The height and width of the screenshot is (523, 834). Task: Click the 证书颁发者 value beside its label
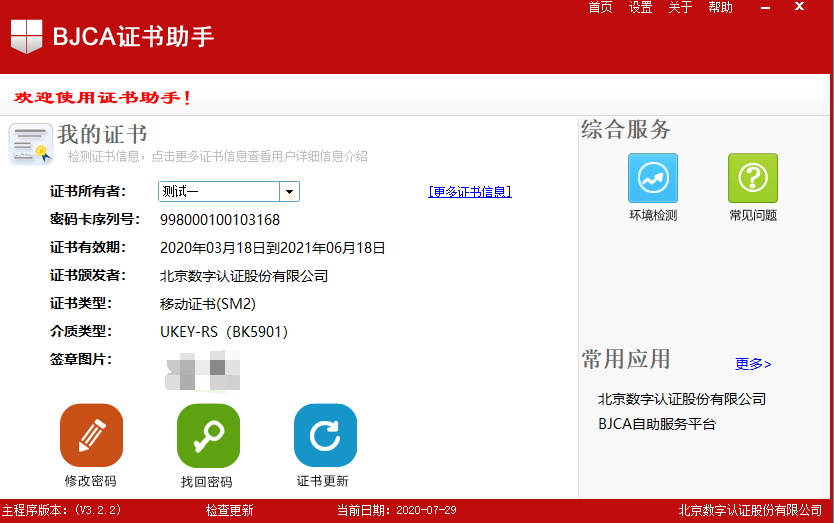tap(244, 276)
